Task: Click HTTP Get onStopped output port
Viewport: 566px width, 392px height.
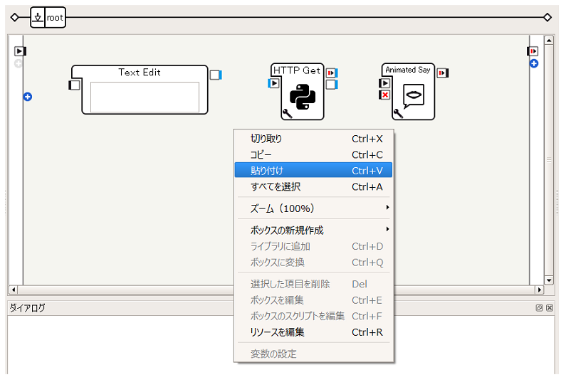Action: 331,73
